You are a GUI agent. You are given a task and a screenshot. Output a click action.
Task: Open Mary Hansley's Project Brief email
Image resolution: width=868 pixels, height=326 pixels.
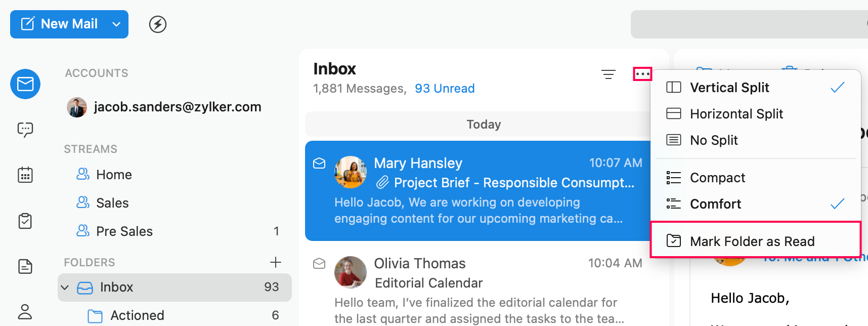coord(478,191)
